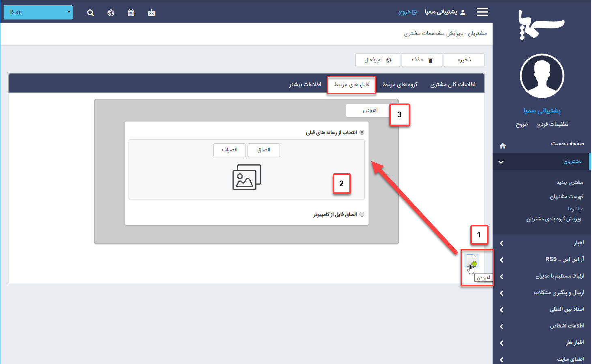Click the hamburger menu icon
The width and height of the screenshot is (592, 364).
pos(482,12)
